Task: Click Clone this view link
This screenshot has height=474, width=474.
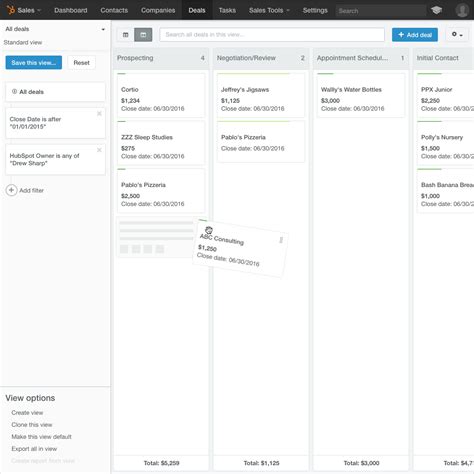Action: click(32, 425)
